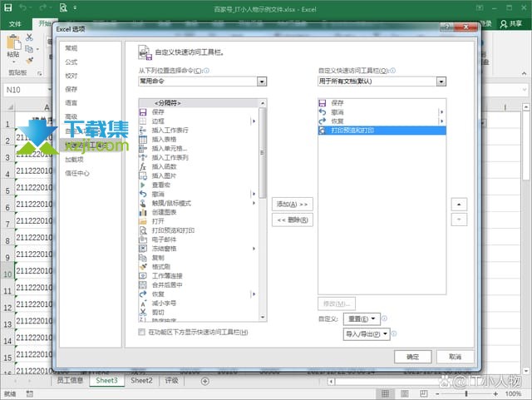Click the 添加(A) >> button
The height and width of the screenshot is (400, 532).
tap(292, 205)
